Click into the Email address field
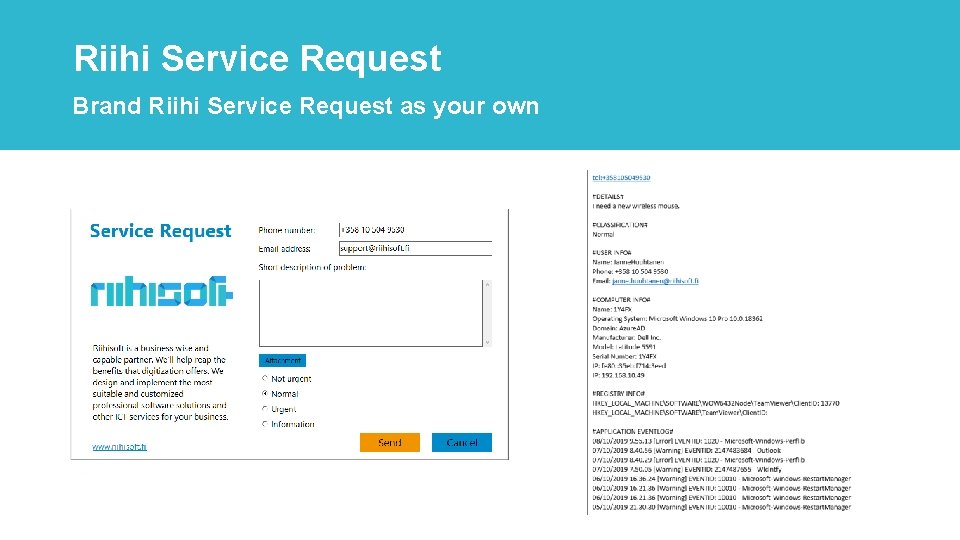This screenshot has width=960, height=540. pyautogui.click(x=415, y=248)
